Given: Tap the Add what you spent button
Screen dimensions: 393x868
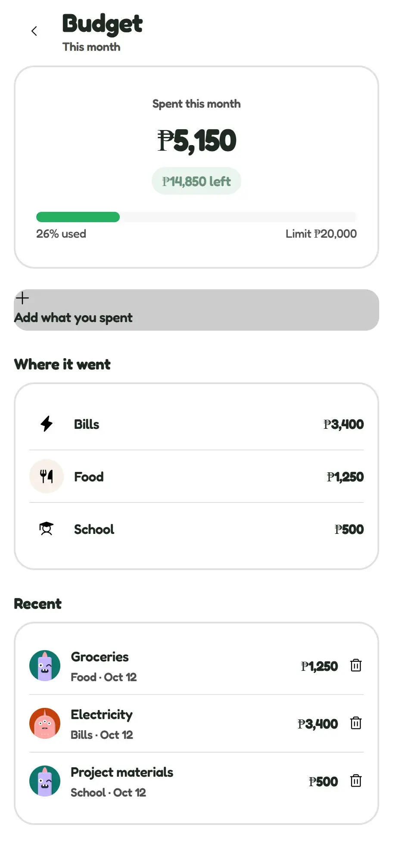Looking at the screenshot, I should 196,310.
